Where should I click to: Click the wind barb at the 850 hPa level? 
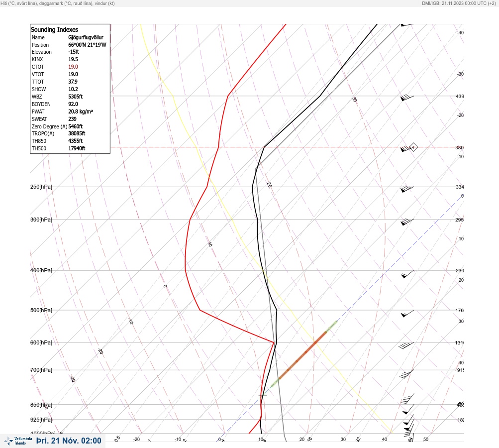point(408,410)
